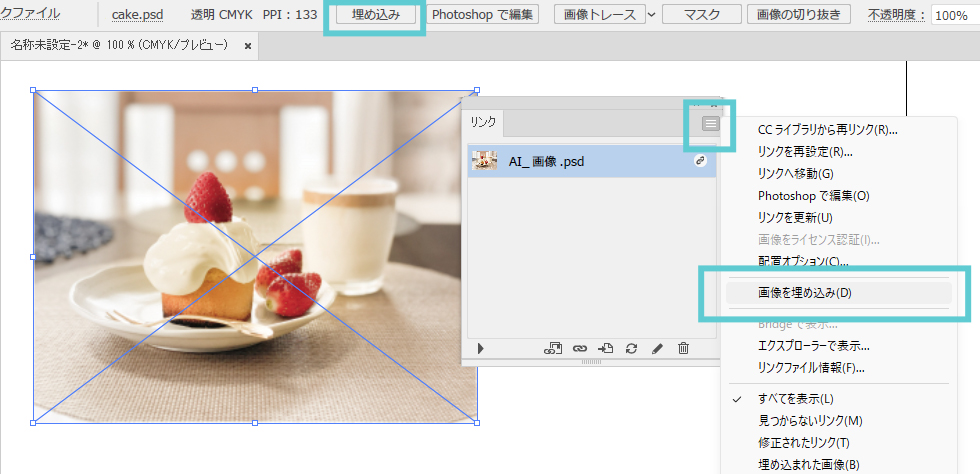Click the 埋め込み button in control bar
Screen dimensions: 980x474
click(x=375, y=15)
